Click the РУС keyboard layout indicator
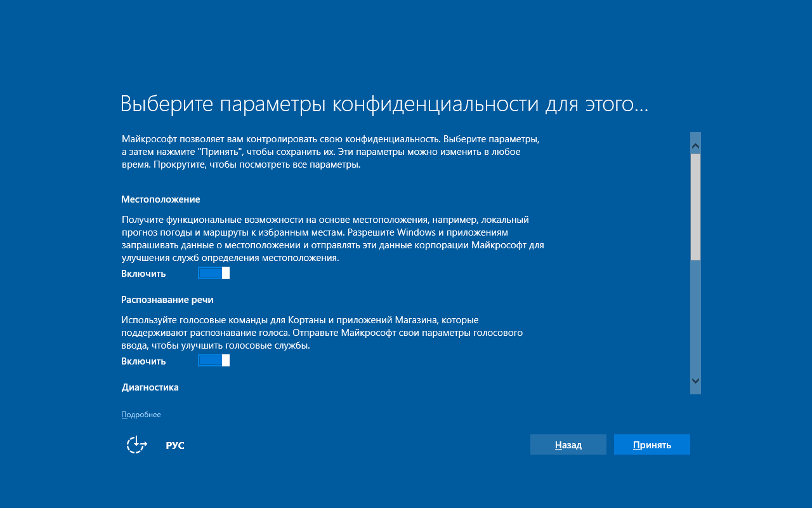812x508 pixels. (175, 445)
